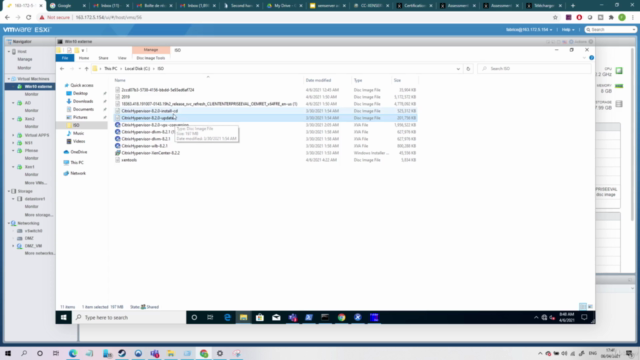Sort files by Name column header
The image size is (640, 360).
[x=120, y=80]
